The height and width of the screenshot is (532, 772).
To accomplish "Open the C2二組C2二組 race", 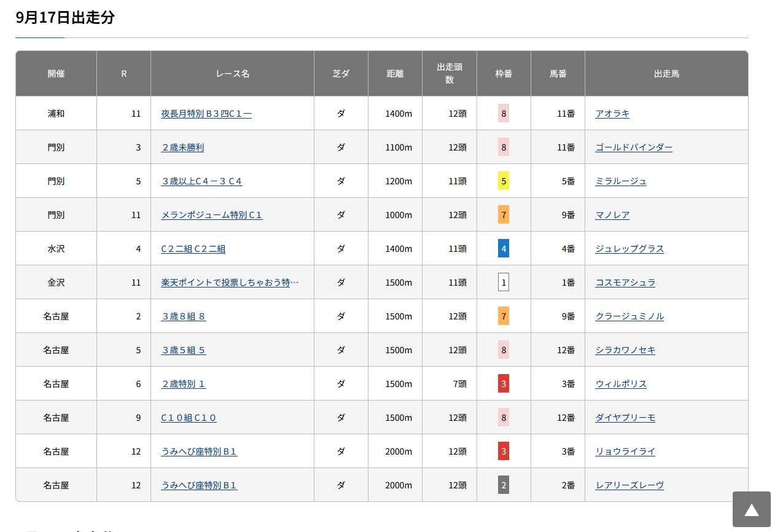I will coord(193,249).
